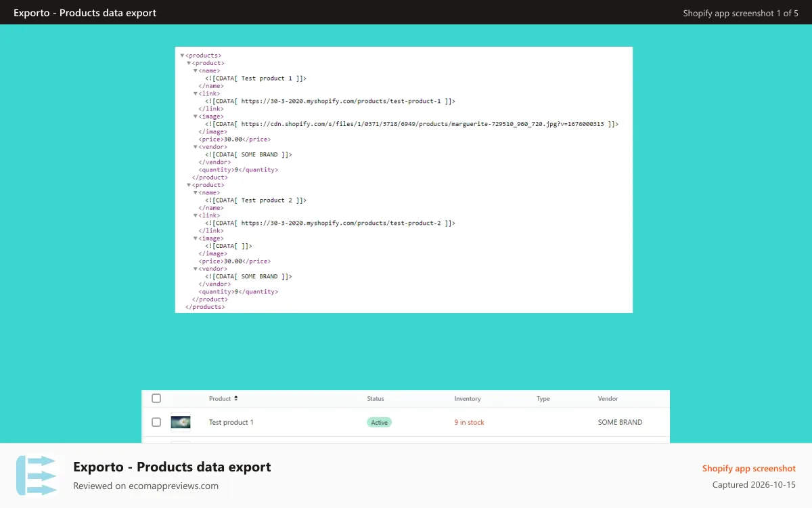Select the 'Test product 2' CDATA line in XML

pos(256,200)
